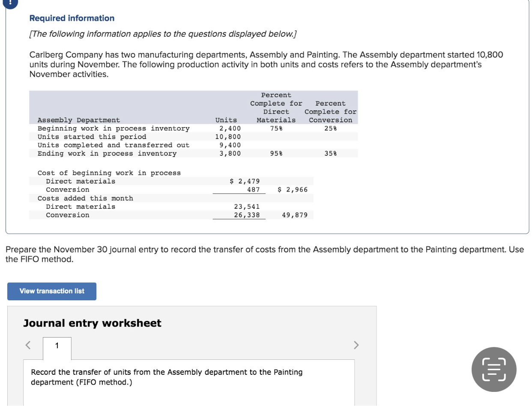This screenshot has width=532, height=406.
Task: Click the Units column header
Action: click(x=226, y=120)
